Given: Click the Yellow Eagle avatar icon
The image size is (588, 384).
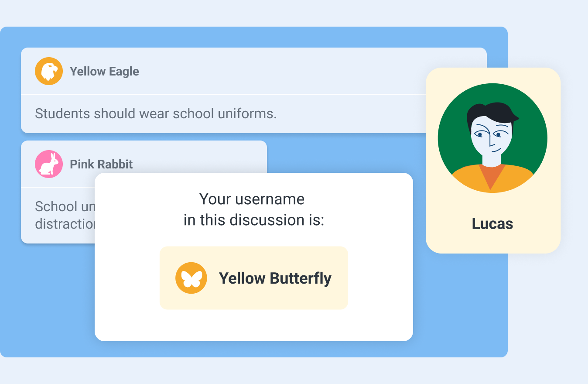Looking at the screenshot, I should coord(49,71).
